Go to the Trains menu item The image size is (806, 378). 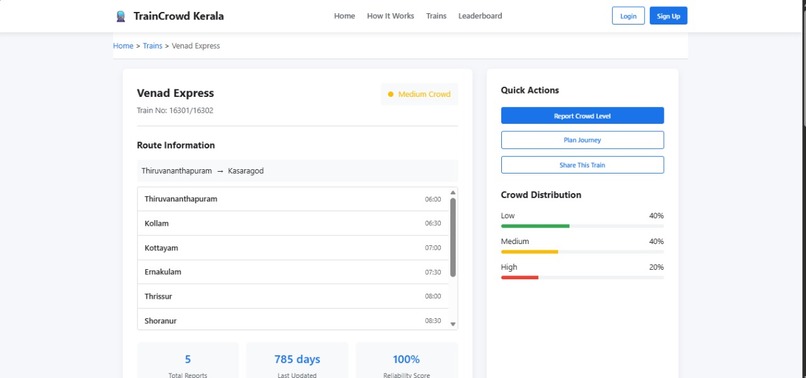point(436,16)
